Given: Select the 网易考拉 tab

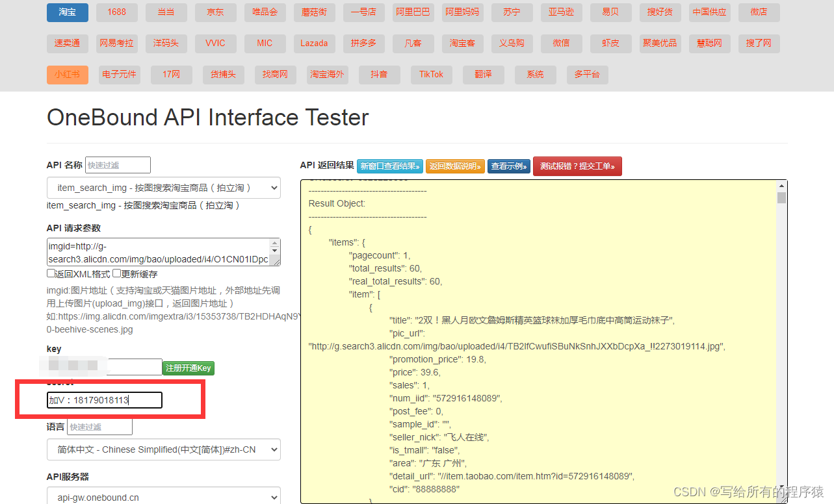Looking at the screenshot, I should (x=117, y=44).
